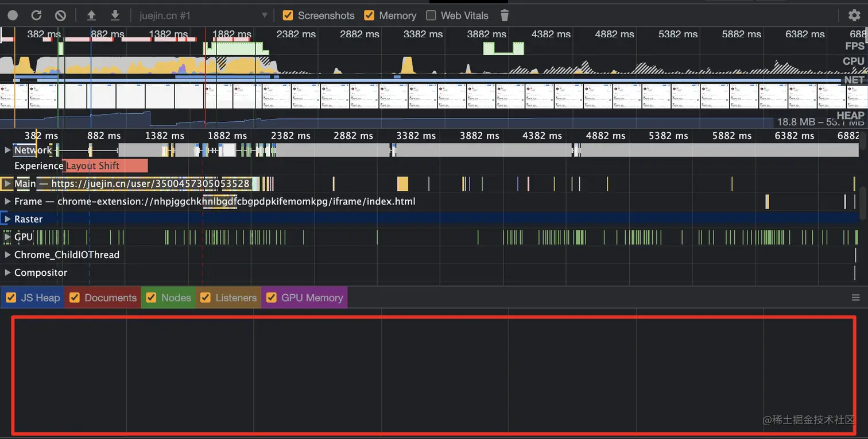The width and height of the screenshot is (868, 439).
Task: Select the Layout Shift experience event
Action: [x=105, y=166]
